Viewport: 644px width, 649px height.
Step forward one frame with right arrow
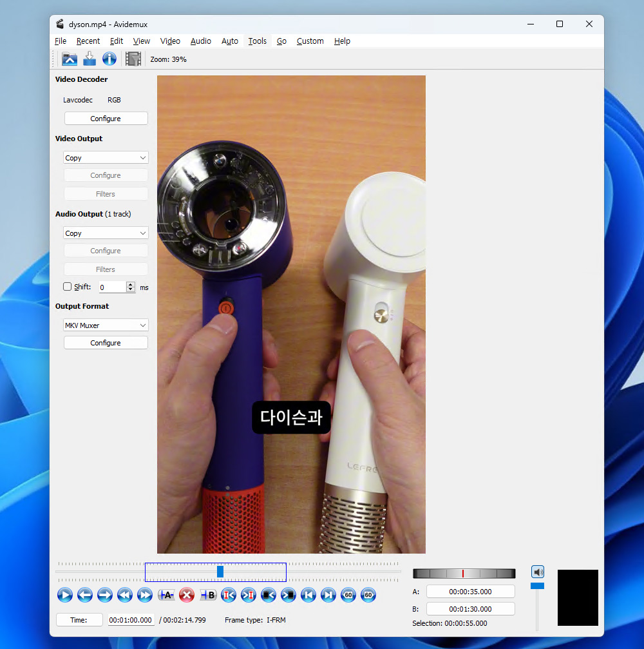[x=104, y=595]
